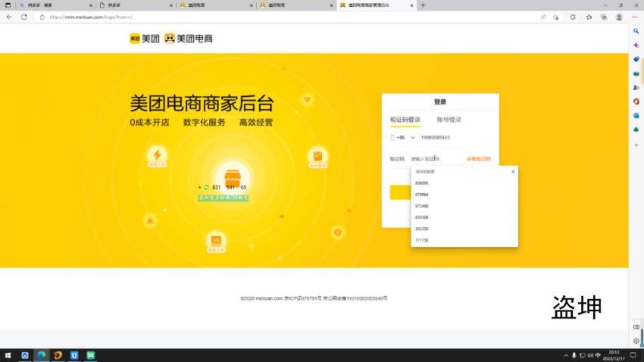This screenshot has height=362, width=644.
Task: Click the microphone icon in system tray
Action: 574,355
